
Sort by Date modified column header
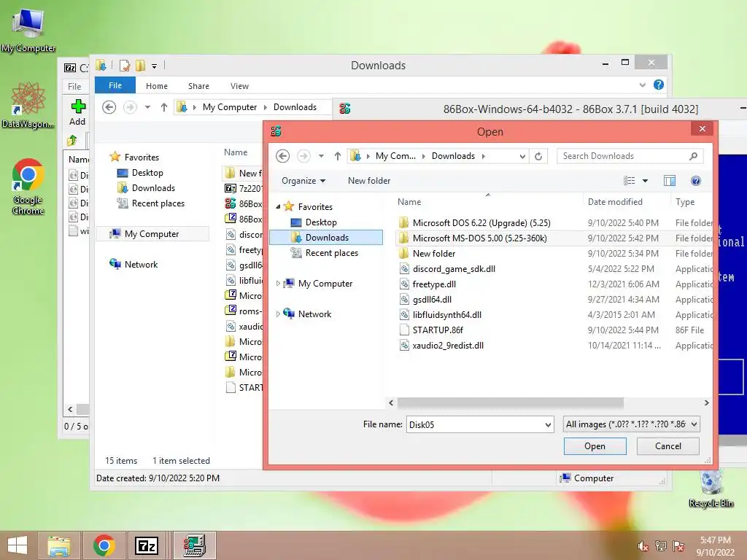[x=615, y=202]
